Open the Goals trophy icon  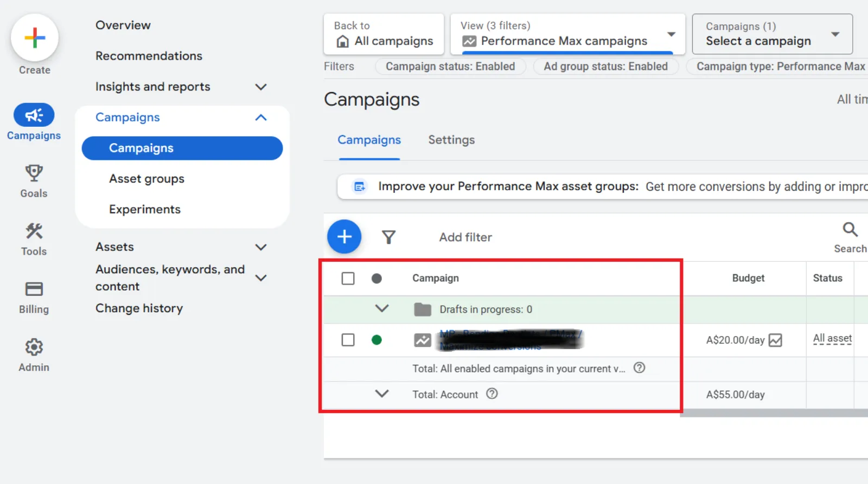click(34, 173)
